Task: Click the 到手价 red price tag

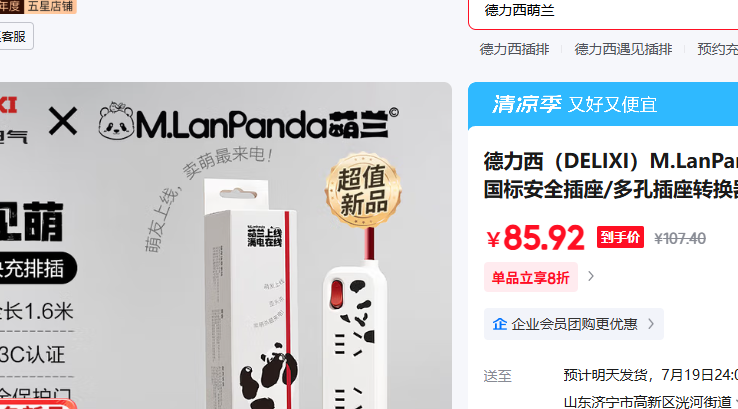Action: [620, 237]
